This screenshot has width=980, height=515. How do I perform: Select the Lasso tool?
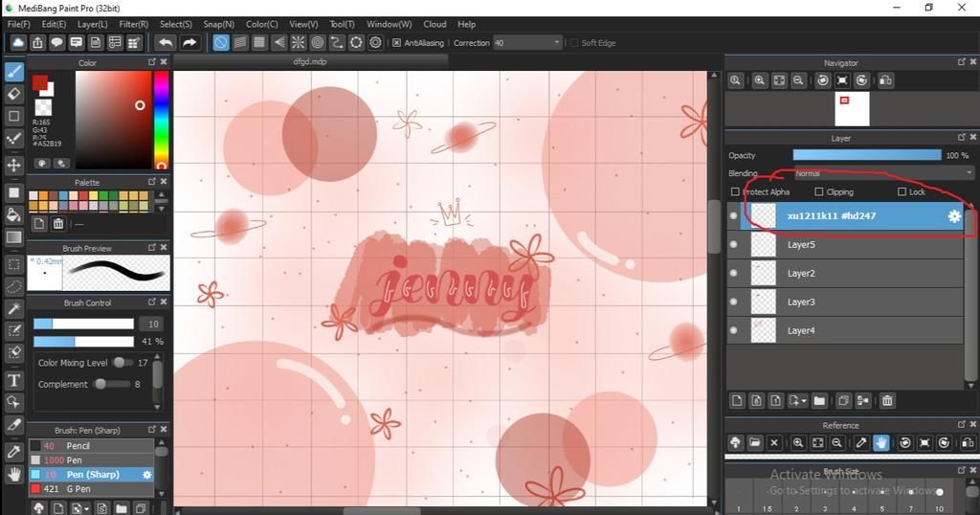tap(13, 286)
